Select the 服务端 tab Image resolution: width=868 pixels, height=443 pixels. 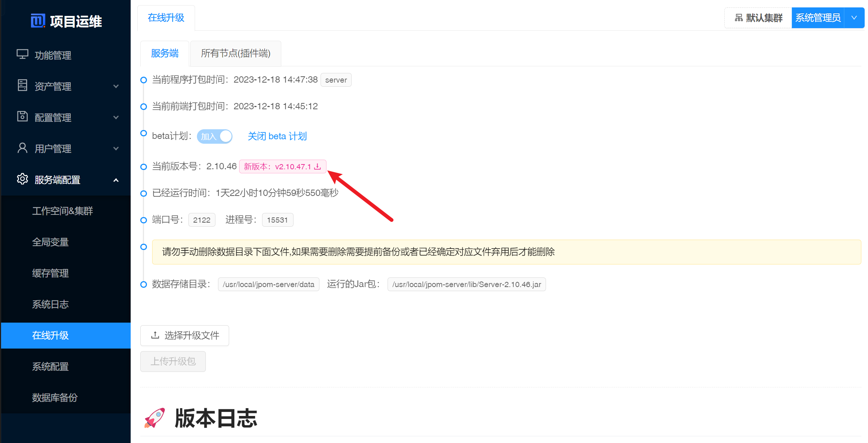pos(165,53)
